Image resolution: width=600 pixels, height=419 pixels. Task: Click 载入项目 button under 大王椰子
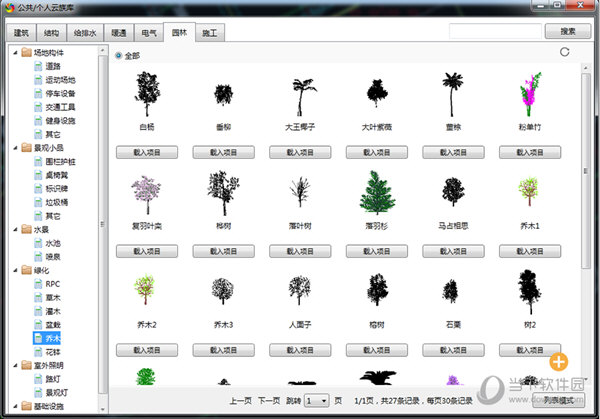click(300, 152)
